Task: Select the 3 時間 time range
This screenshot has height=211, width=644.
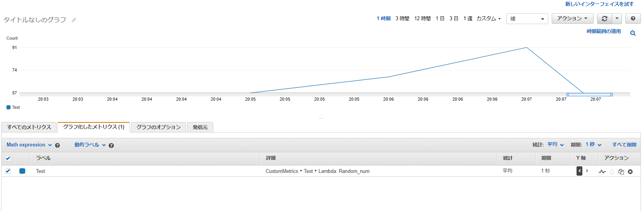Action: click(x=402, y=19)
